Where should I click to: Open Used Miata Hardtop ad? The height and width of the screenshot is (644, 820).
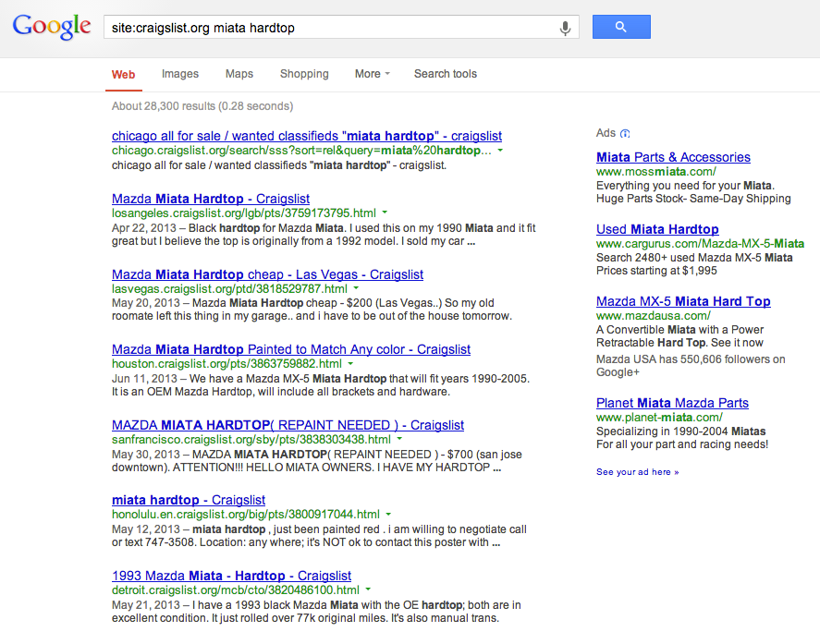coord(657,229)
